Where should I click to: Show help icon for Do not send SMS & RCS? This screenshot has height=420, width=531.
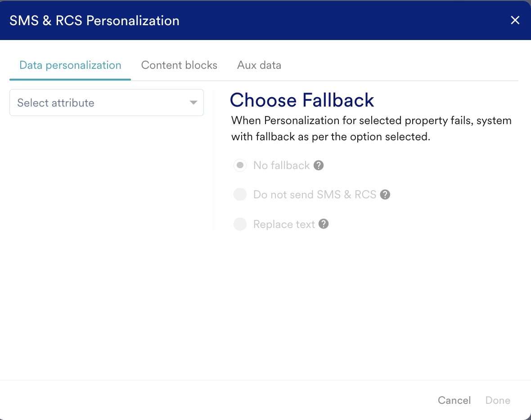pos(385,195)
